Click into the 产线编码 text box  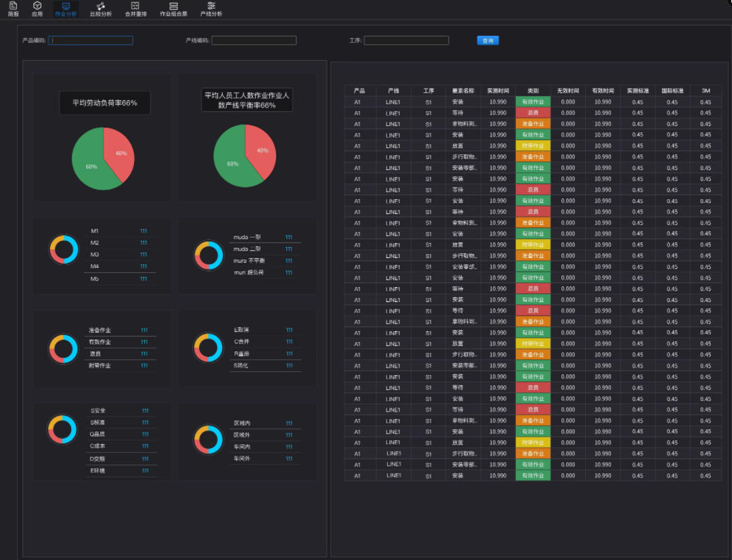point(254,41)
